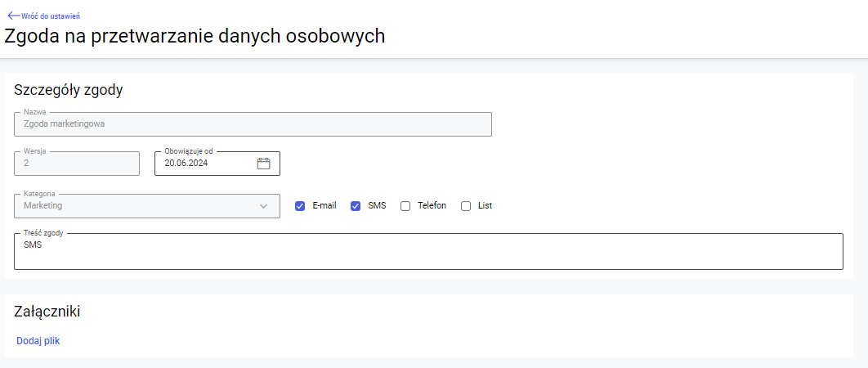Click 'Dodaj plik' to add attachment
Image resolution: width=868 pixels, height=368 pixels.
(38, 341)
